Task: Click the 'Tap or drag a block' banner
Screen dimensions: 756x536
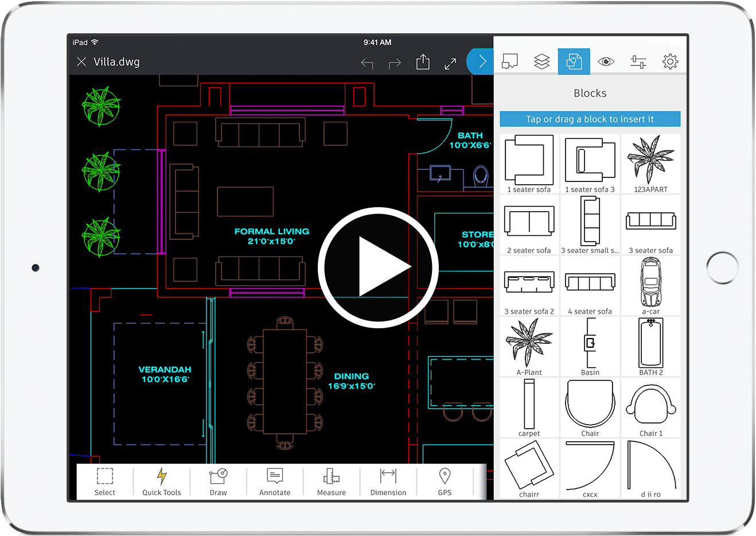Action: (x=590, y=119)
